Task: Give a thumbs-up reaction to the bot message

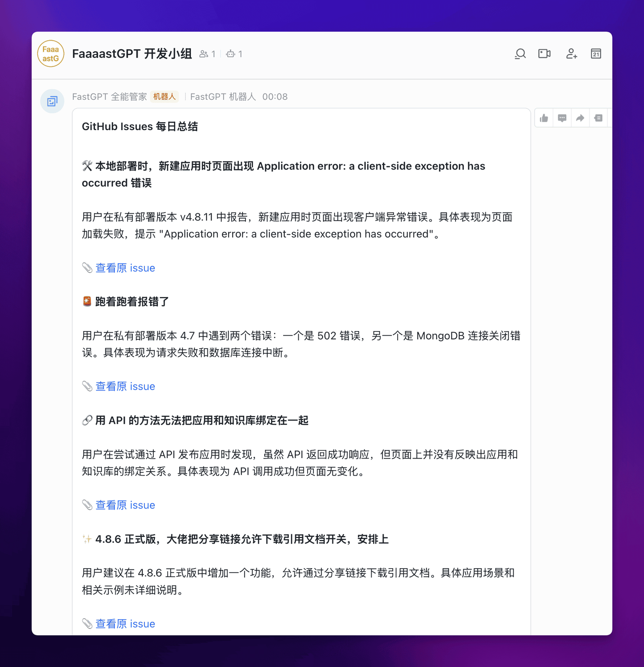Action: (x=544, y=118)
